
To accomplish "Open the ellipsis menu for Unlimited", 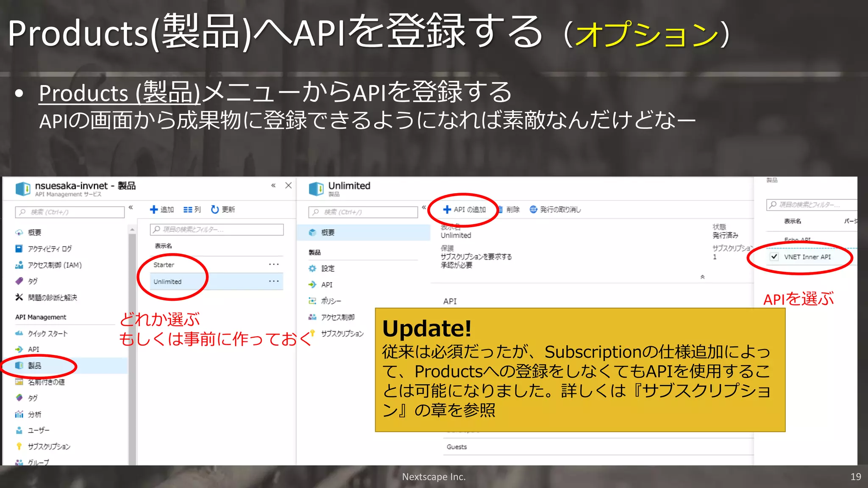I will pos(274,281).
